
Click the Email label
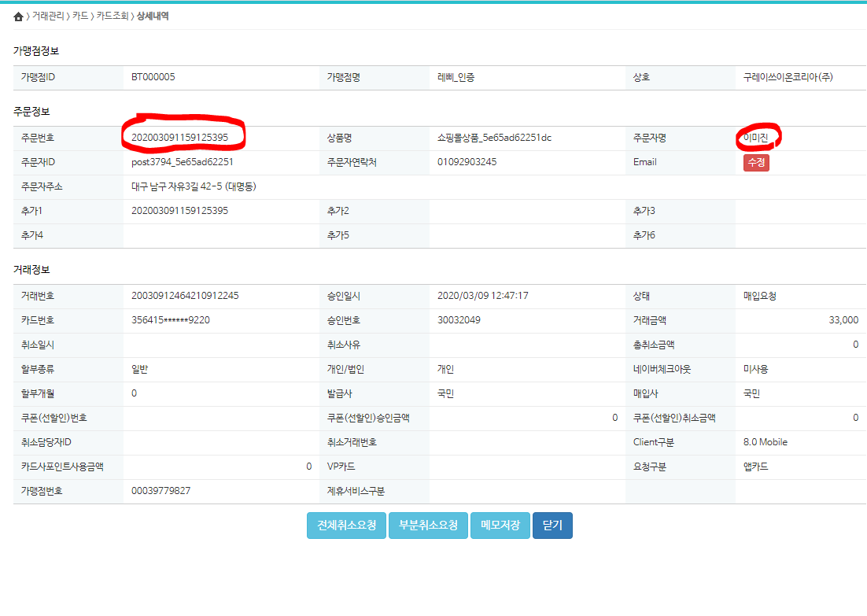(x=644, y=162)
